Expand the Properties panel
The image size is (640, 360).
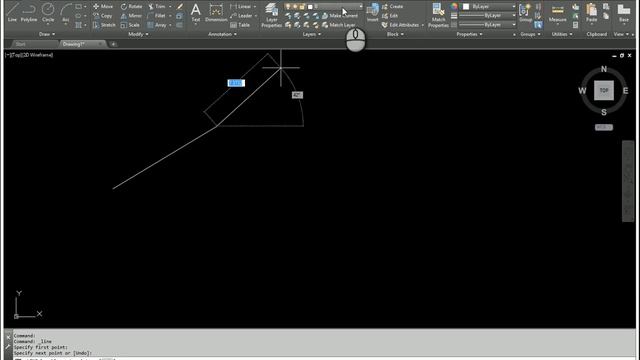(x=469, y=34)
